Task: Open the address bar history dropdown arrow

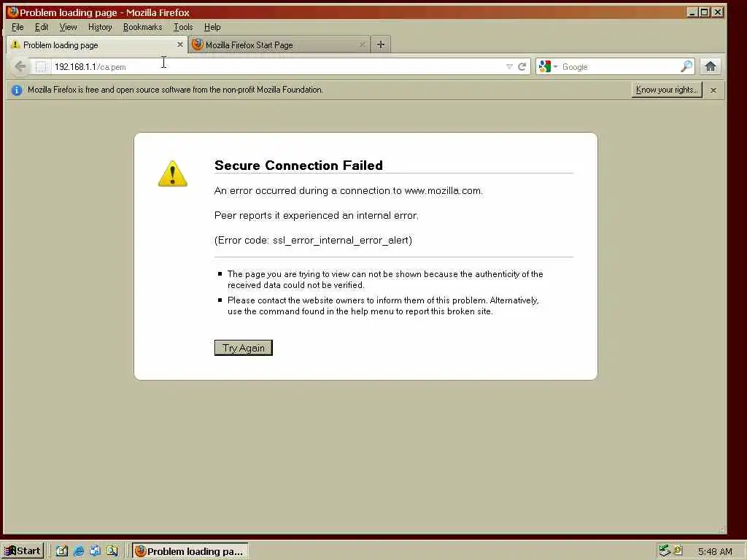Action: (509, 66)
